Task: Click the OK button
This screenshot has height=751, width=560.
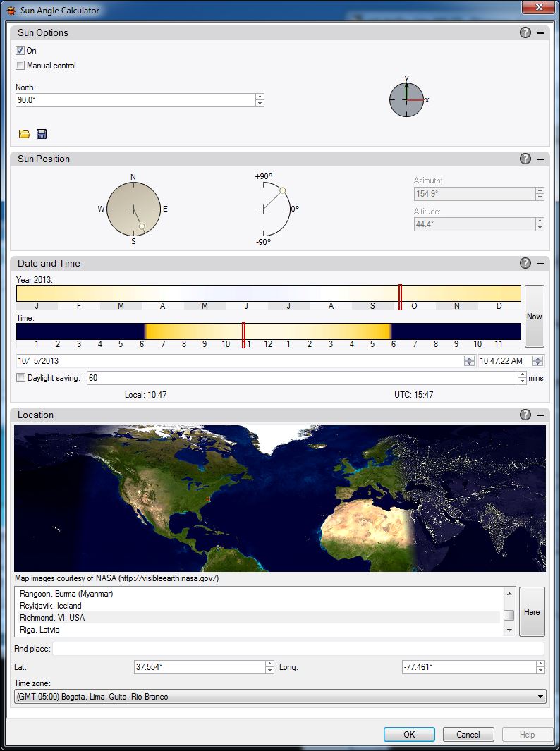Action: click(x=409, y=734)
